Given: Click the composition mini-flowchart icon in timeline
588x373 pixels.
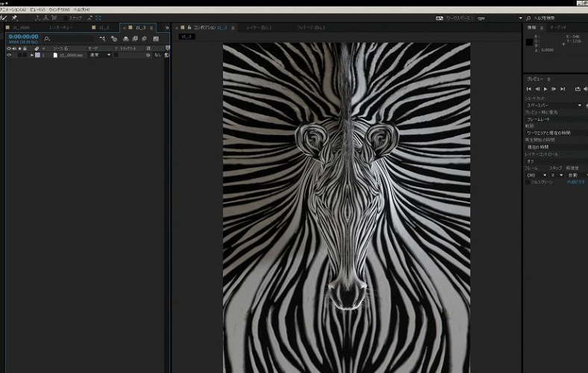Looking at the screenshot, I should point(102,39).
